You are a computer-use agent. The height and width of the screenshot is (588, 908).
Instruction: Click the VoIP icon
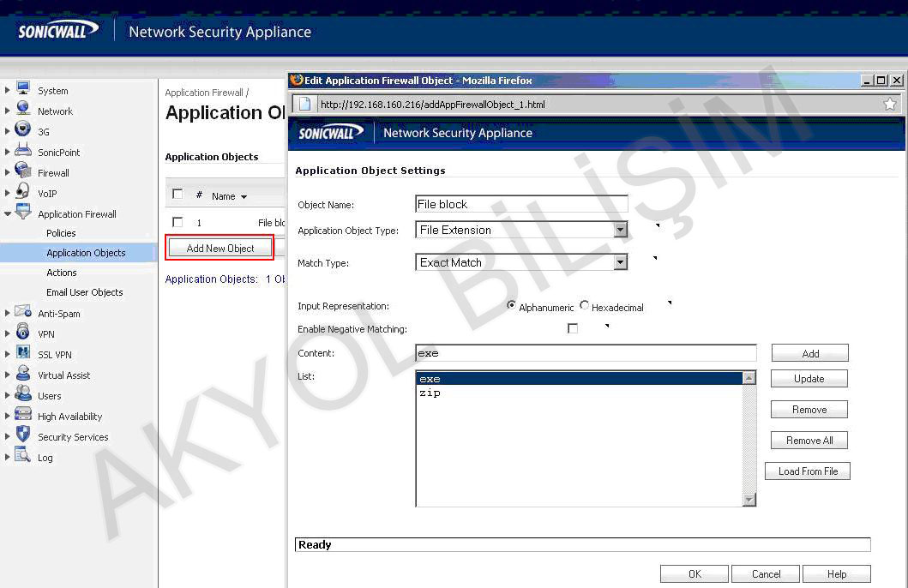23,193
